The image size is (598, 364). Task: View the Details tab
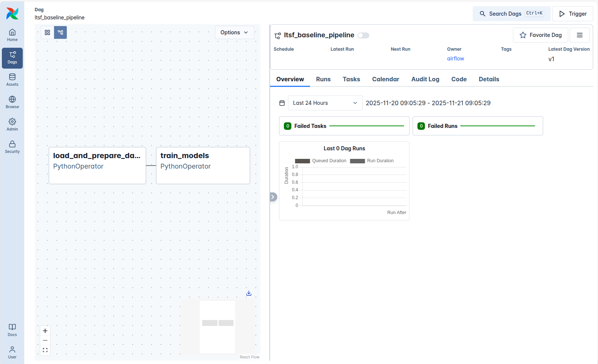(x=489, y=79)
